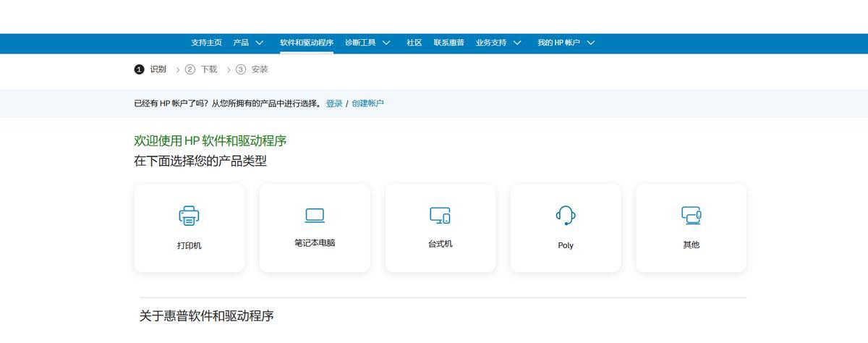Expand the 产品 dropdown menu
868x343 pixels.
248,43
